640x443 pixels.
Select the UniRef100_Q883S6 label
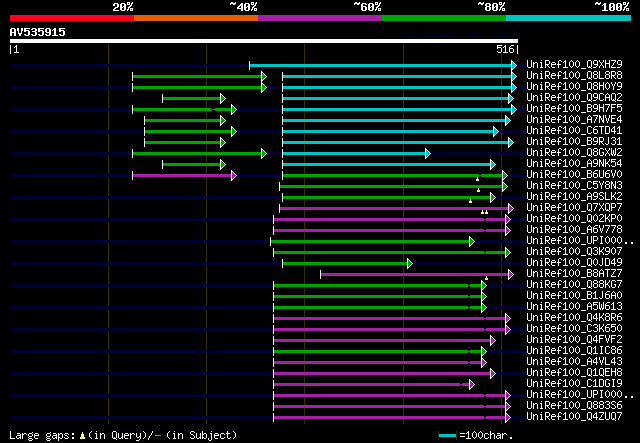click(x=574, y=406)
